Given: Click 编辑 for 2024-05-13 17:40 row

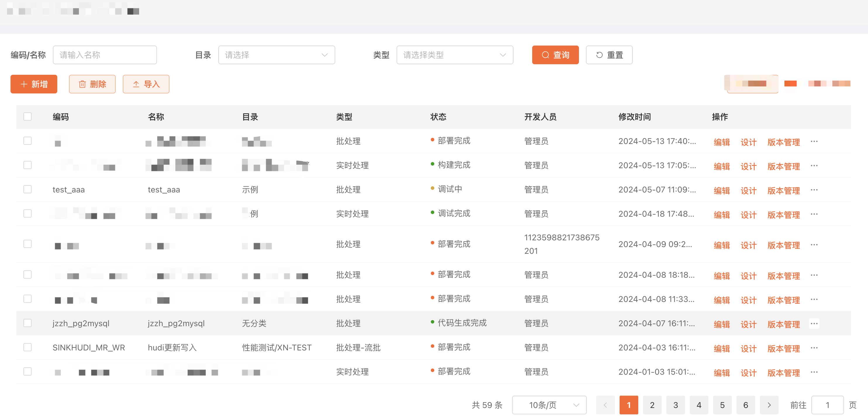Looking at the screenshot, I should (x=722, y=142).
